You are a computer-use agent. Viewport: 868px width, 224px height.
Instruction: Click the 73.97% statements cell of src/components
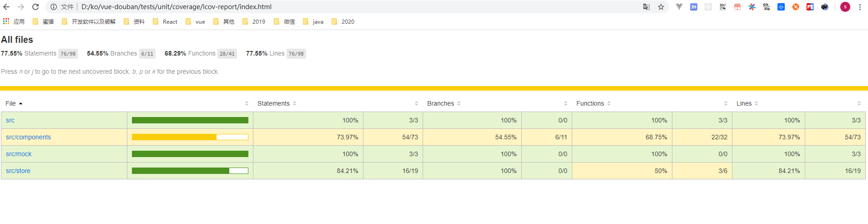[x=308, y=137]
